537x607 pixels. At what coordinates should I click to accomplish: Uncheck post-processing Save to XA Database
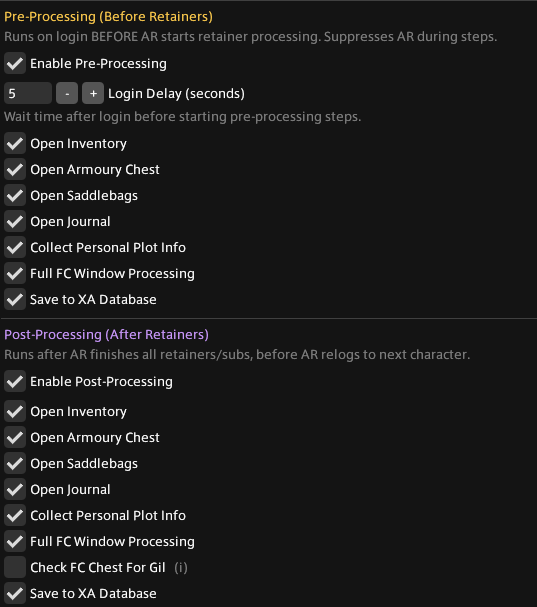click(x=15, y=593)
